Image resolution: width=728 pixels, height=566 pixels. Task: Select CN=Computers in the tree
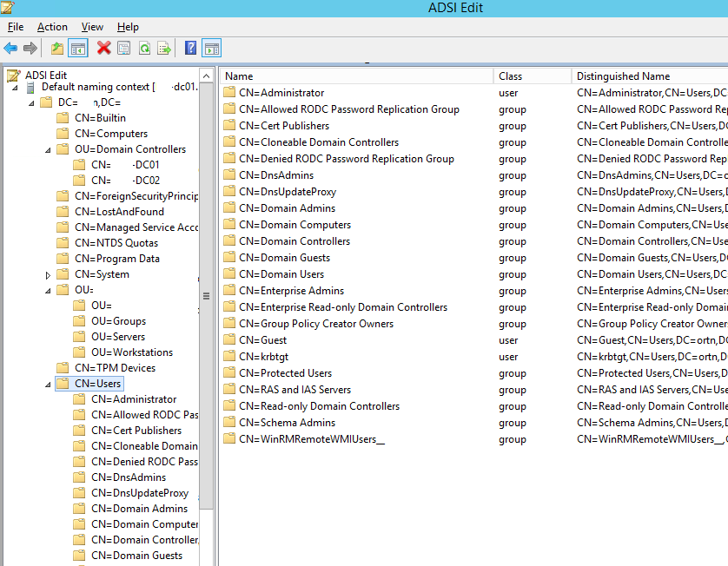coord(111,134)
